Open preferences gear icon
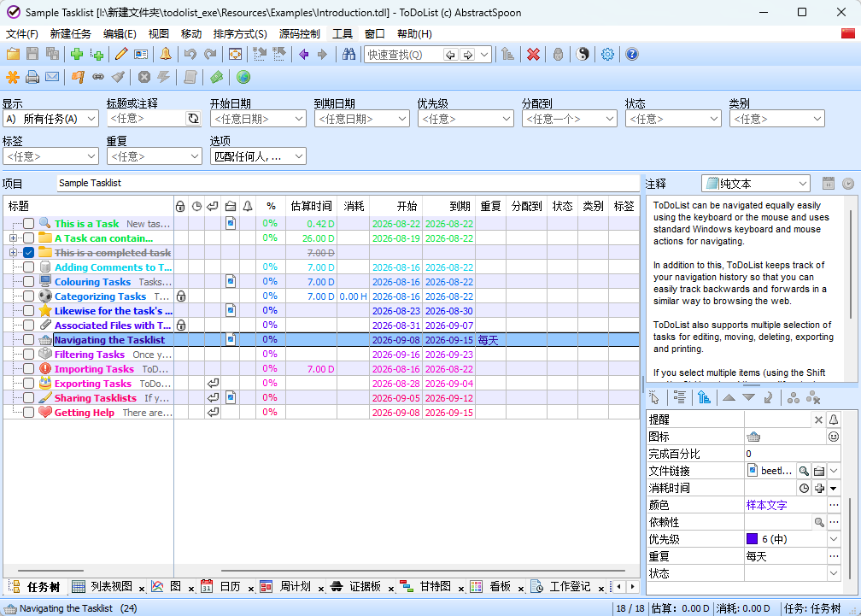This screenshot has width=861, height=616. click(x=607, y=55)
